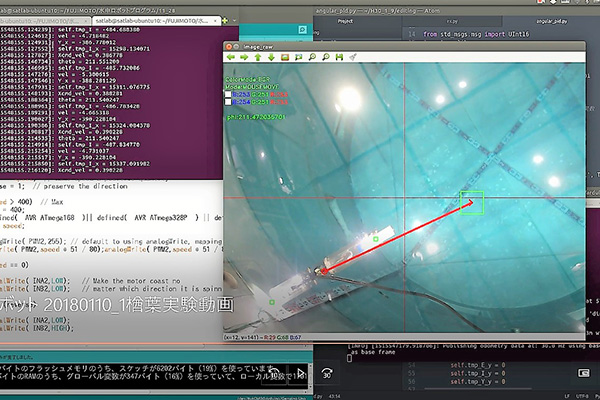Screen dimensions: 600x400
Task: Switch to the angular_pid.py tab in Atom
Action: point(551,21)
